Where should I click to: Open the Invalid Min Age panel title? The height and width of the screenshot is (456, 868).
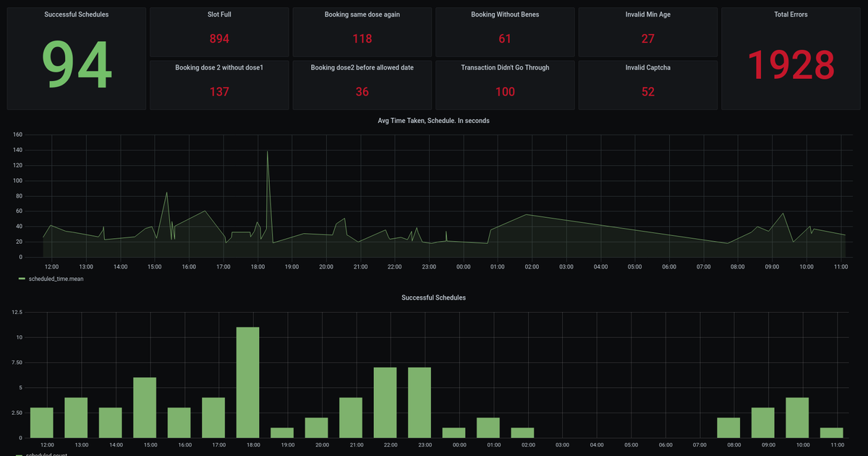(648, 14)
